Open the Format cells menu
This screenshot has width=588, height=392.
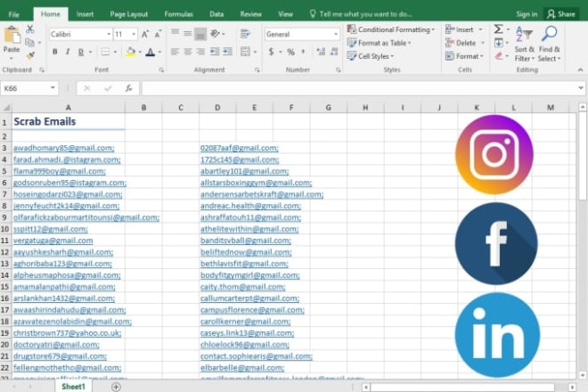pos(464,56)
